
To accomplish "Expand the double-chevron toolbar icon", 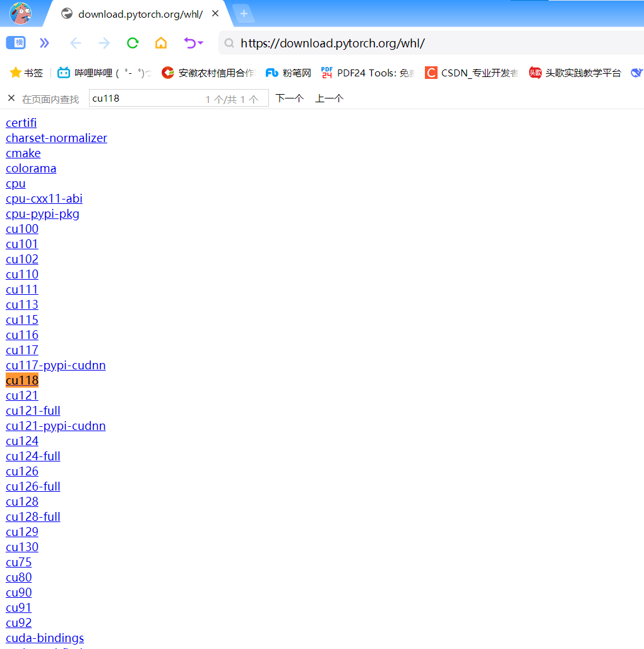I will [44, 43].
